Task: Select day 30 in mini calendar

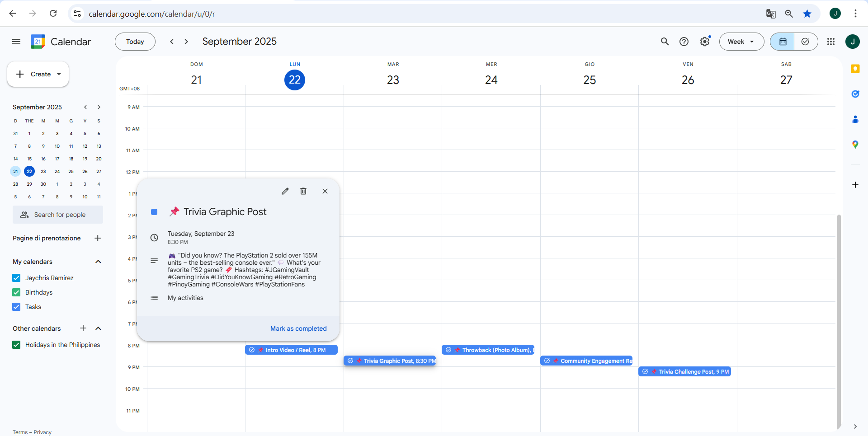Action: click(43, 184)
